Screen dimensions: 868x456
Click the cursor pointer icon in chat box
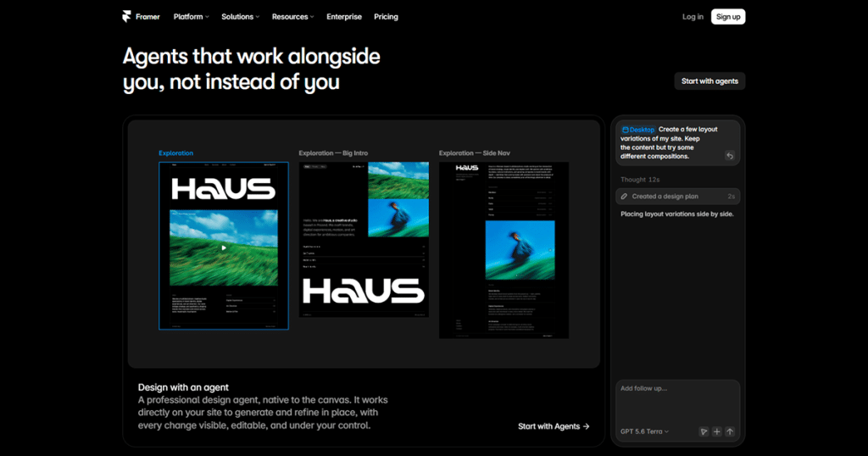click(x=704, y=431)
